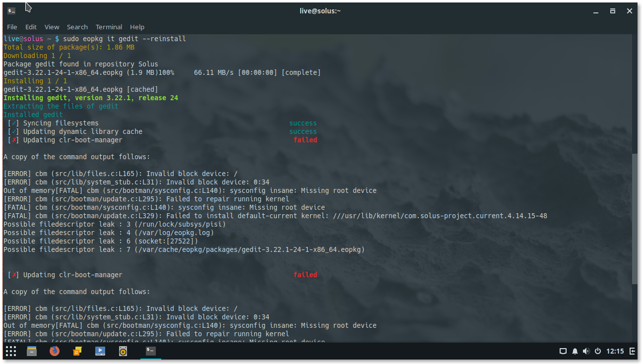This screenshot has height=364, width=642.
Task: Click the power tray icon
Action: pyautogui.click(x=598, y=351)
